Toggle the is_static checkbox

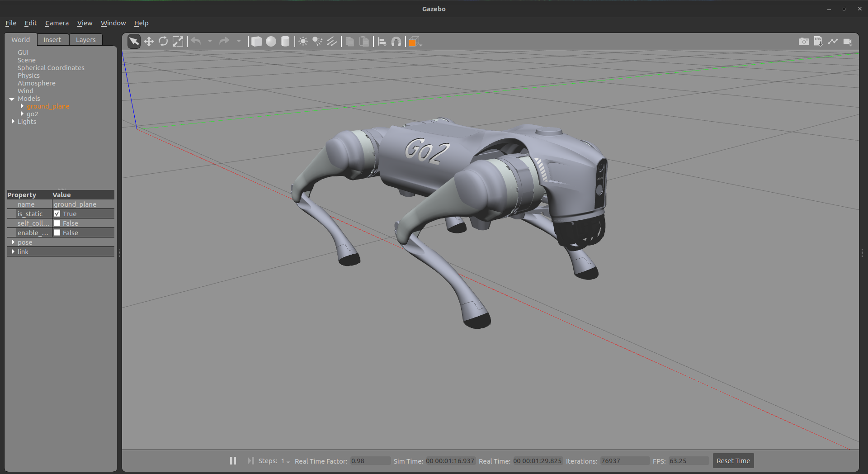(x=57, y=213)
